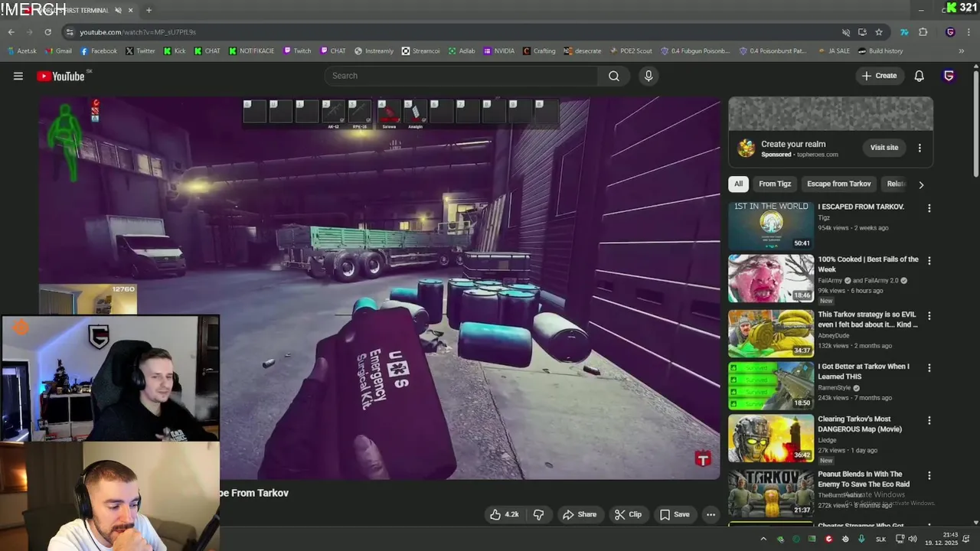
Task: Click 'Visit site' on the sponsored ad
Action: point(884,148)
